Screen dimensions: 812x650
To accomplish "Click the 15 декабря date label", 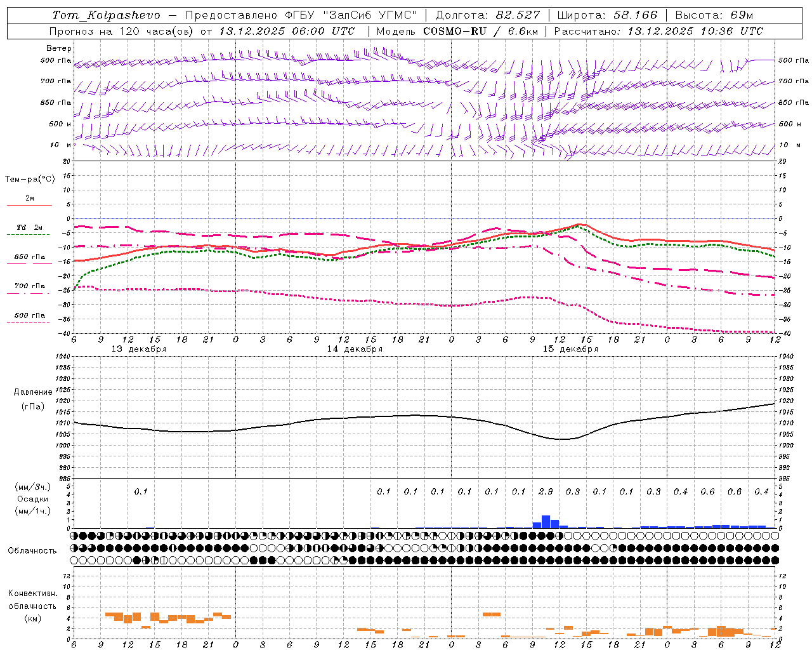I will click(x=570, y=349).
